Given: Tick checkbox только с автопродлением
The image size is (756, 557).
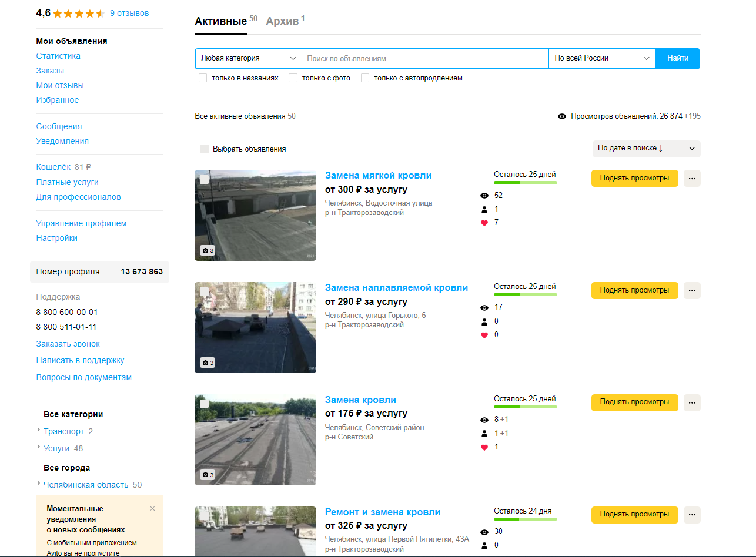Looking at the screenshot, I should click(365, 78).
